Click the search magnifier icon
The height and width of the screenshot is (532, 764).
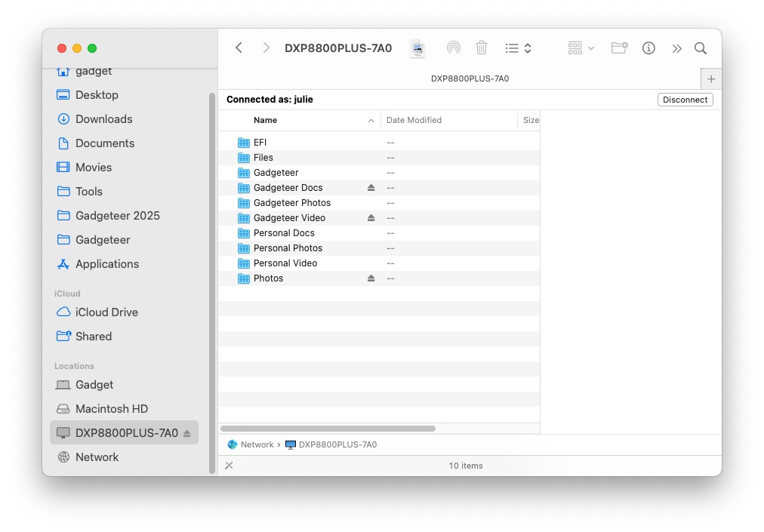click(700, 48)
